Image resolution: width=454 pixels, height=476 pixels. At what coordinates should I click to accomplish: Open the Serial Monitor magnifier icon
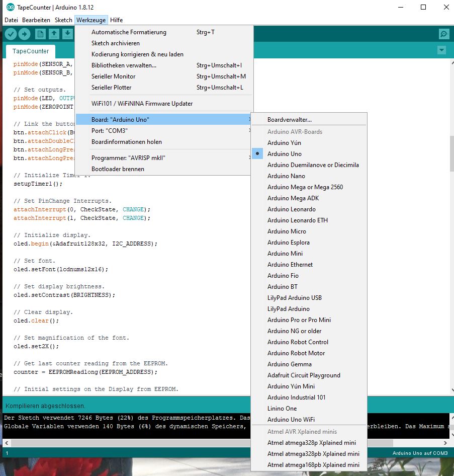coord(444,34)
